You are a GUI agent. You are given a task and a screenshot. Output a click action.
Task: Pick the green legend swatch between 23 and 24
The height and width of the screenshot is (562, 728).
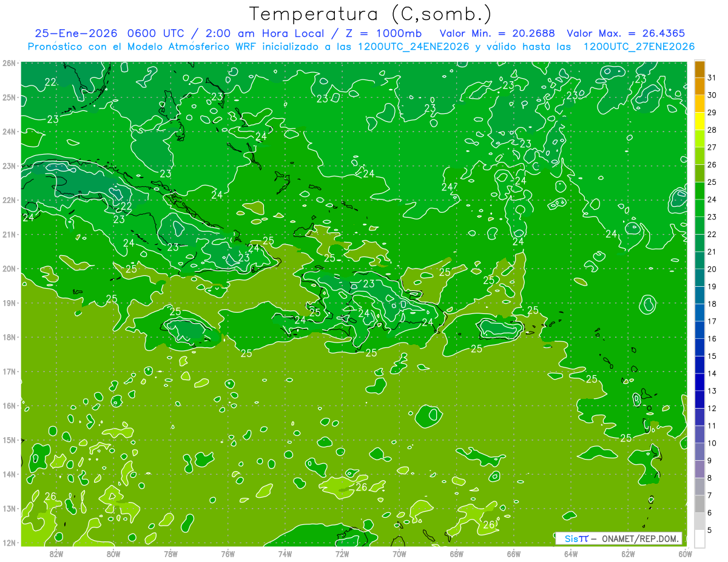click(x=699, y=209)
